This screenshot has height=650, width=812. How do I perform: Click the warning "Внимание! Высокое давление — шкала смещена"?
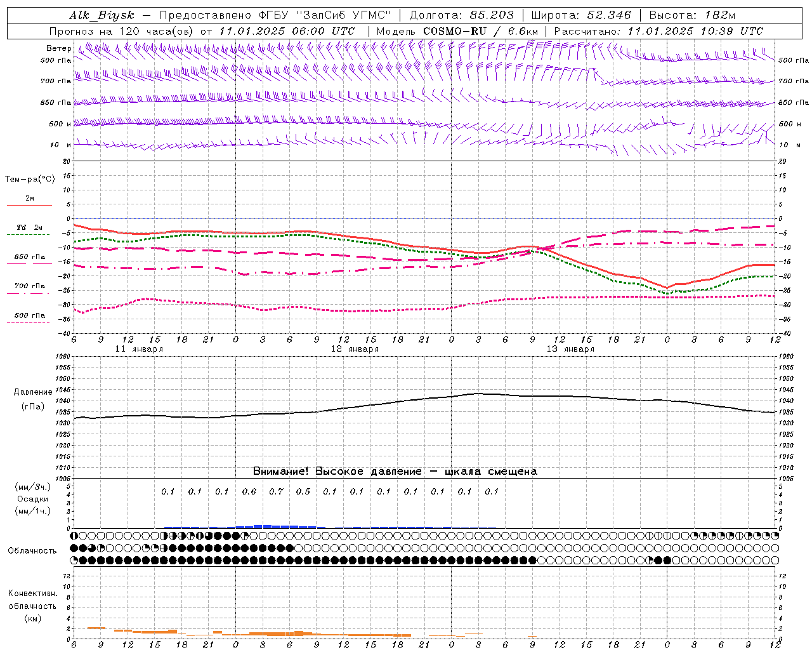coord(395,471)
